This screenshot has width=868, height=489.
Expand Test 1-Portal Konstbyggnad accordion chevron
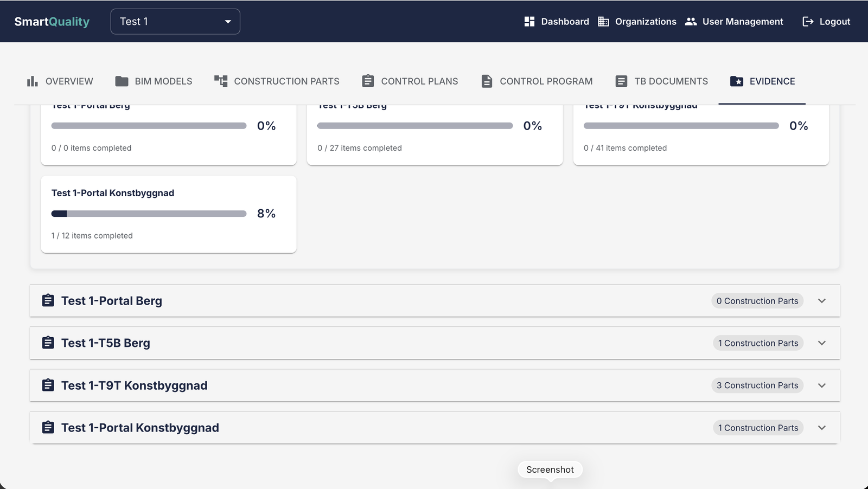[x=822, y=428]
